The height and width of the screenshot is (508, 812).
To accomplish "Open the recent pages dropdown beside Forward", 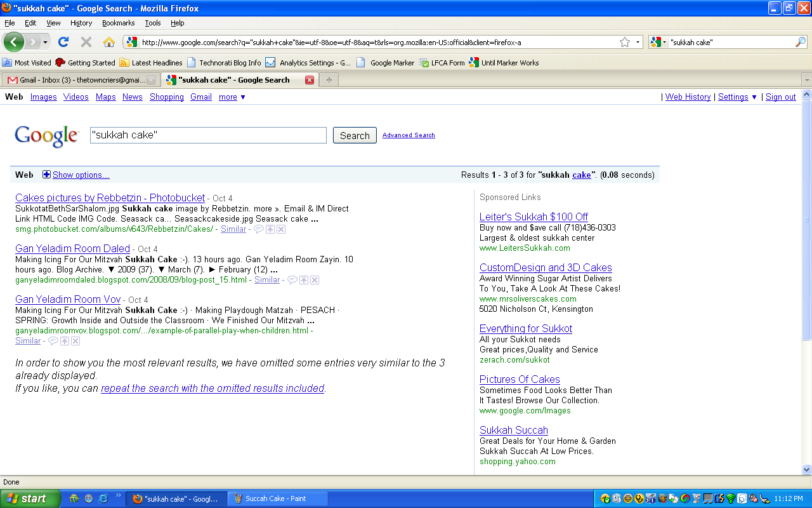I will (x=45, y=42).
